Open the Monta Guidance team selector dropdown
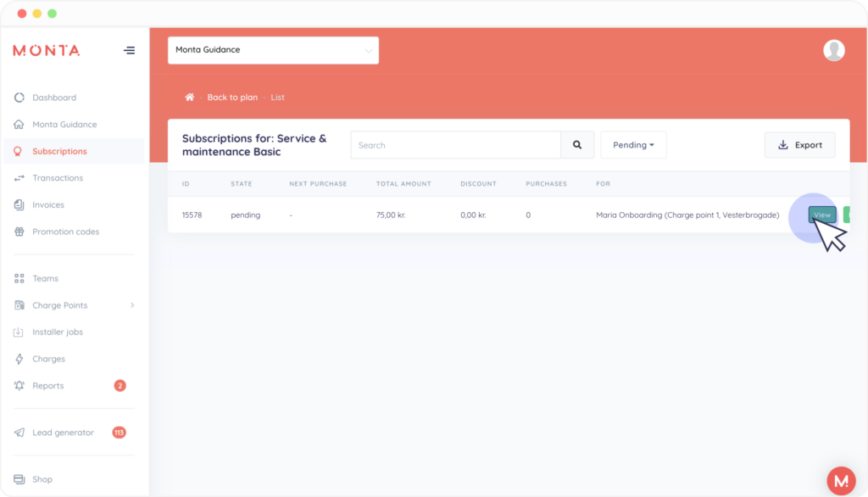This screenshot has height=497, width=868. pyautogui.click(x=274, y=50)
